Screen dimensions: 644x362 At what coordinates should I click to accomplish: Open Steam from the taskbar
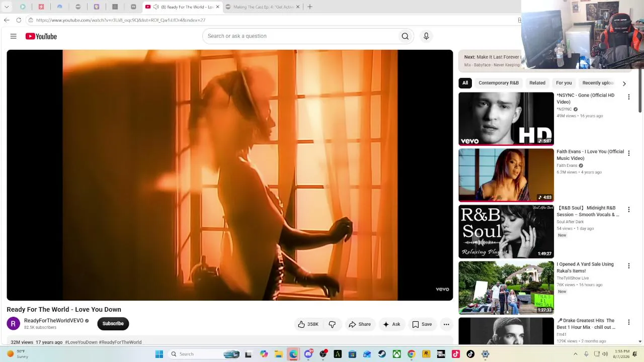(382, 354)
